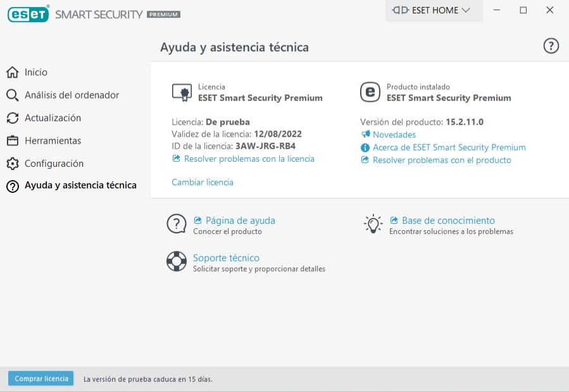This screenshot has width=569, height=392.
Task: Open the Herramientas section
Action: [53, 141]
